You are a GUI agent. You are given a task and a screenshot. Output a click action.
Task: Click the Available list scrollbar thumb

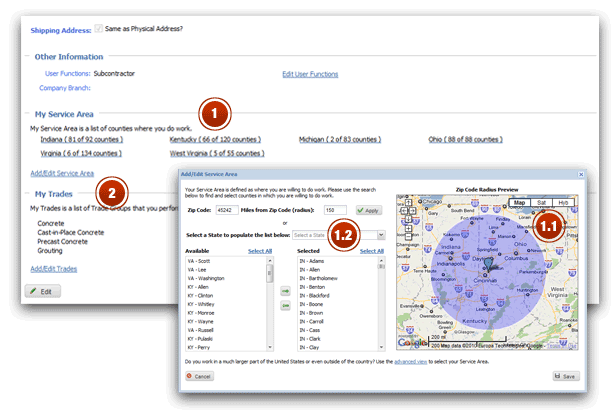270,273
